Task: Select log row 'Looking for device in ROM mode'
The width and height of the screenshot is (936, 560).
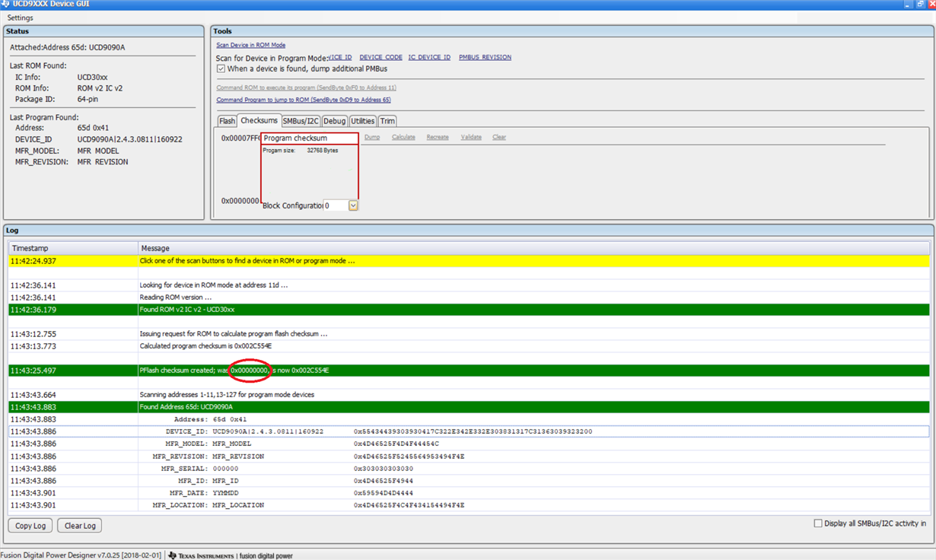Action: pyautogui.click(x=469, y=285)
